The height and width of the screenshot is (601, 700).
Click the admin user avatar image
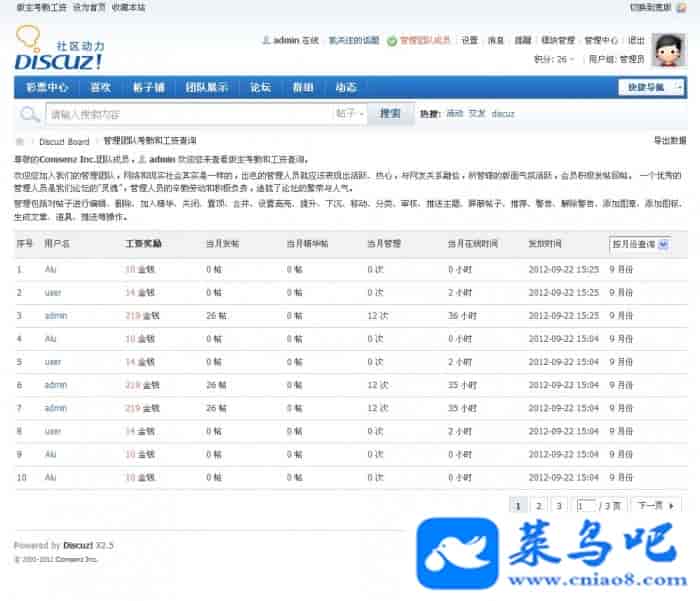tap(668, 50)
